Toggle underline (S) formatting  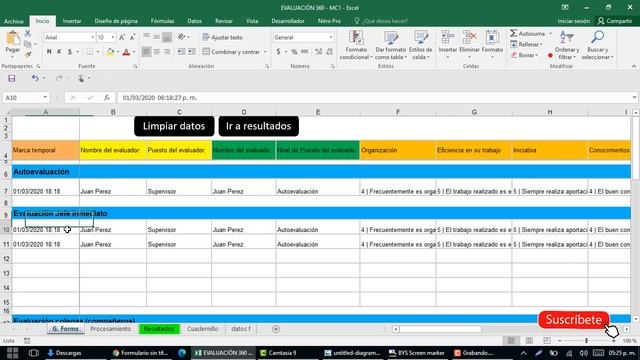(x=70, y=52)
